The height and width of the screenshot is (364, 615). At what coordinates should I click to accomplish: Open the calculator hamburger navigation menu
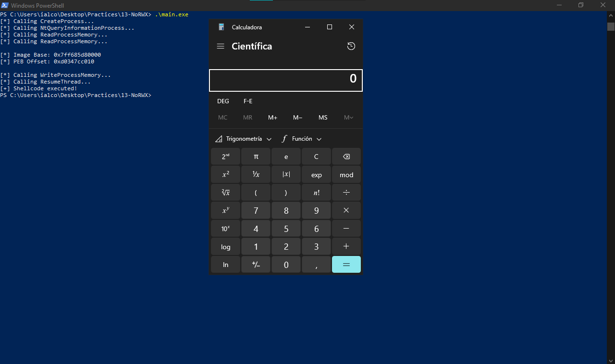(221, 46)
